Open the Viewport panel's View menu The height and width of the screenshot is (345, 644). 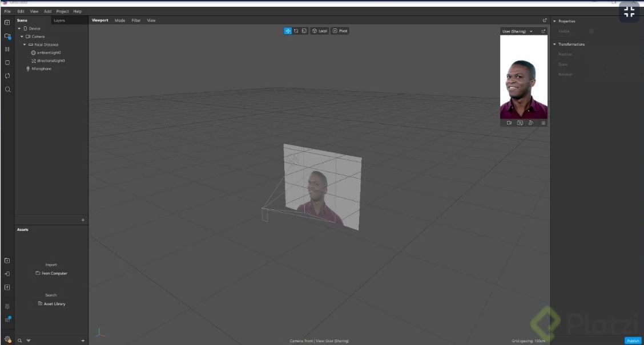pos(151,21)
